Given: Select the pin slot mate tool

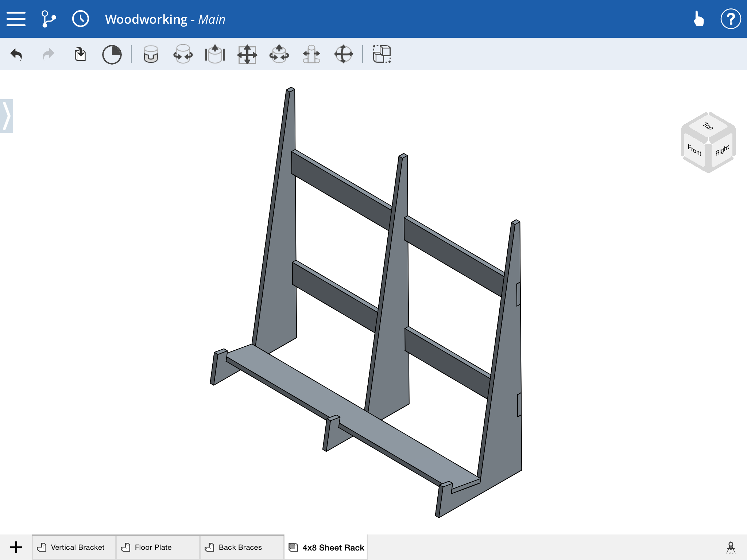Looking at the screenshot, I should [311, 55].
